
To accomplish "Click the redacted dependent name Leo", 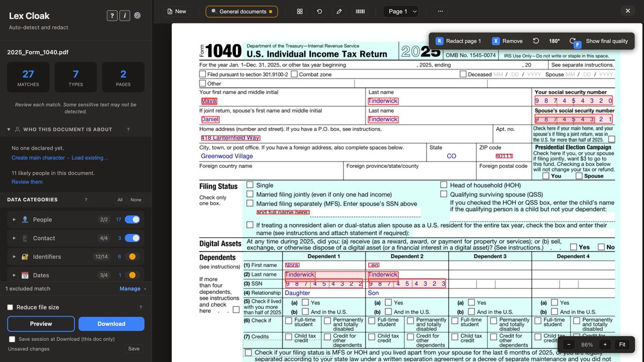I will tap(374, 265).
